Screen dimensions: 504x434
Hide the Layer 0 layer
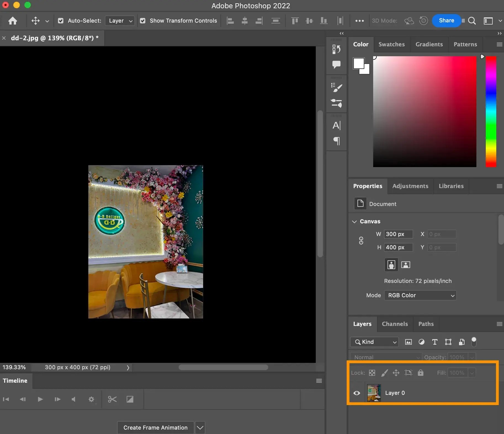coord(357,393)
